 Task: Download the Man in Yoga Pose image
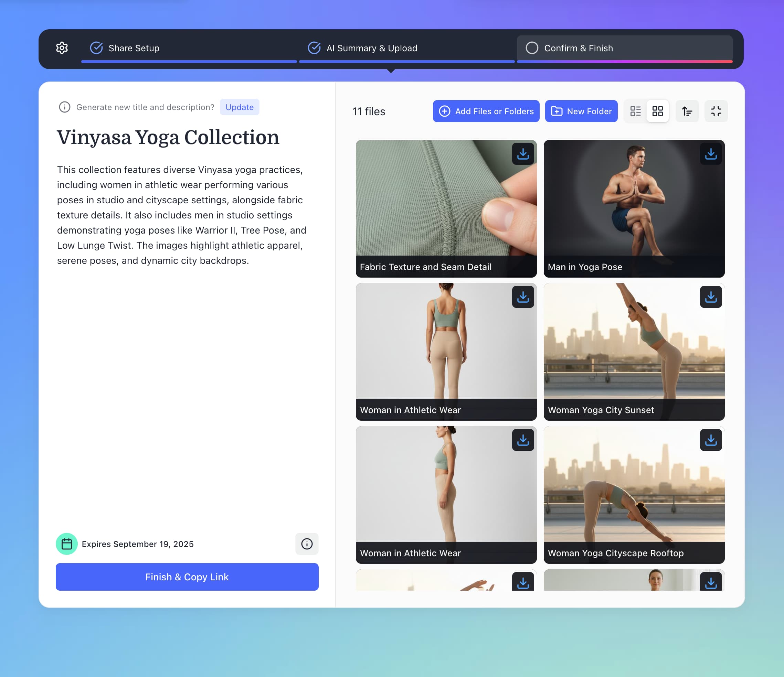711,154
